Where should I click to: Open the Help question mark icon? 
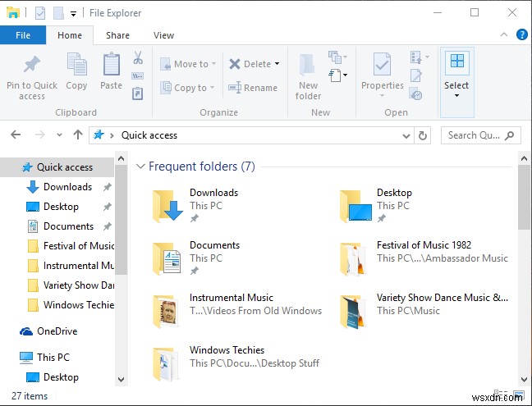tap(522, 34)
